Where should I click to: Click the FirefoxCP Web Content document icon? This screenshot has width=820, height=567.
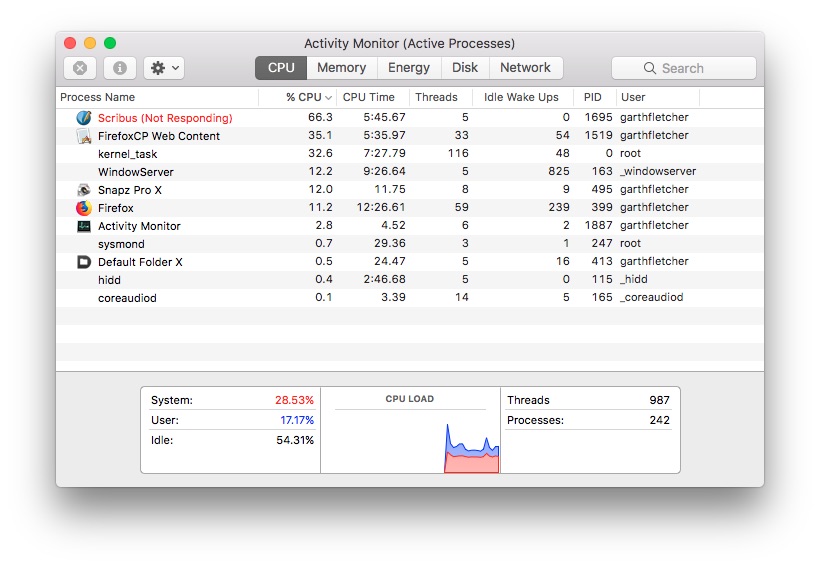[x=84, y=136]
